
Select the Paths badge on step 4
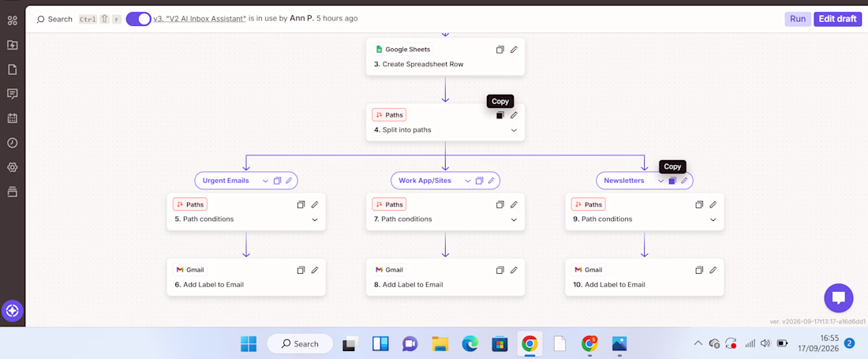point(389,115)
